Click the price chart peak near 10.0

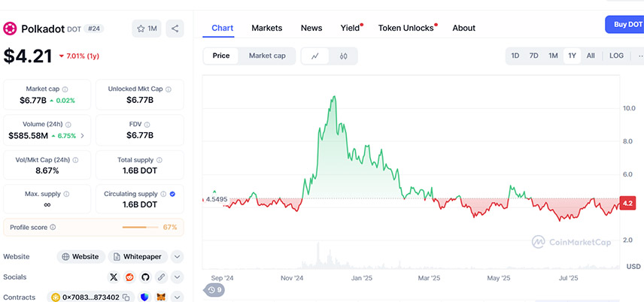click(334, 97)
